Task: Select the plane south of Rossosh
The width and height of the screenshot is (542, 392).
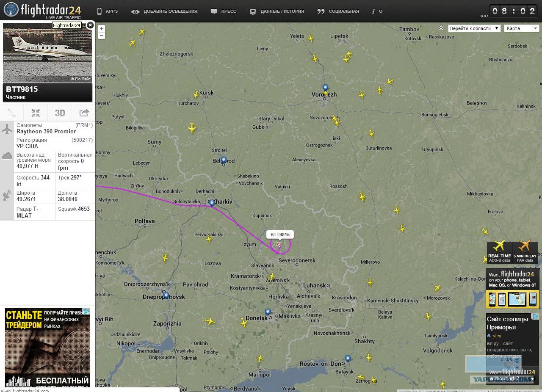Action: [x=362, y=197]
